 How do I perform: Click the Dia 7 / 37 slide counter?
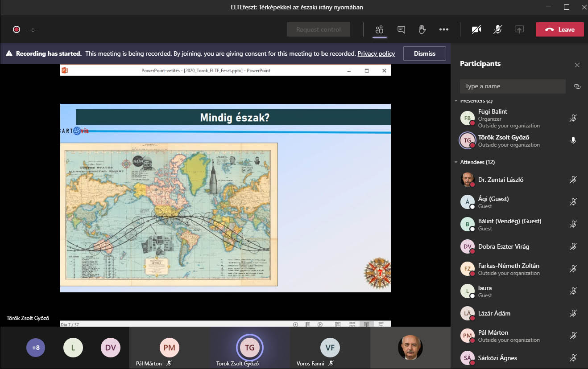pos(70,324)
